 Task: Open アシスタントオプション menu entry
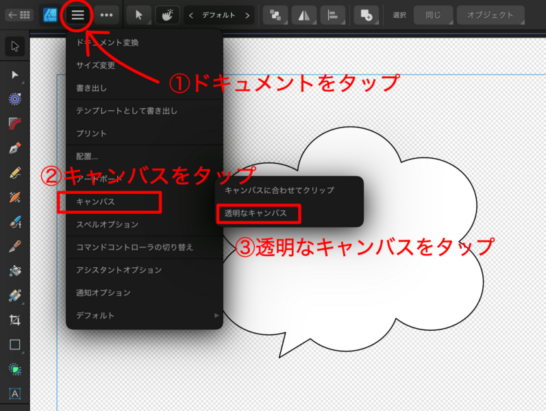tap(144, 270)
